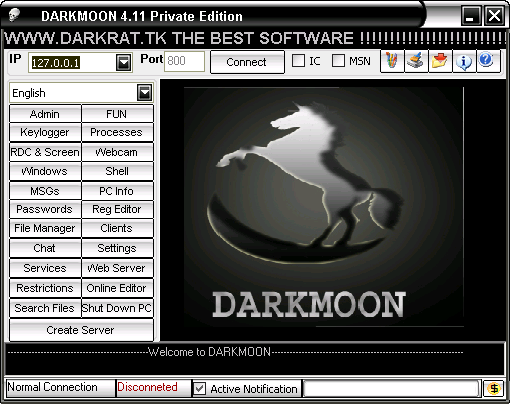The image size is (510, 404).
Task: Open the info speech bubble icon
Action: pos(464,61)
